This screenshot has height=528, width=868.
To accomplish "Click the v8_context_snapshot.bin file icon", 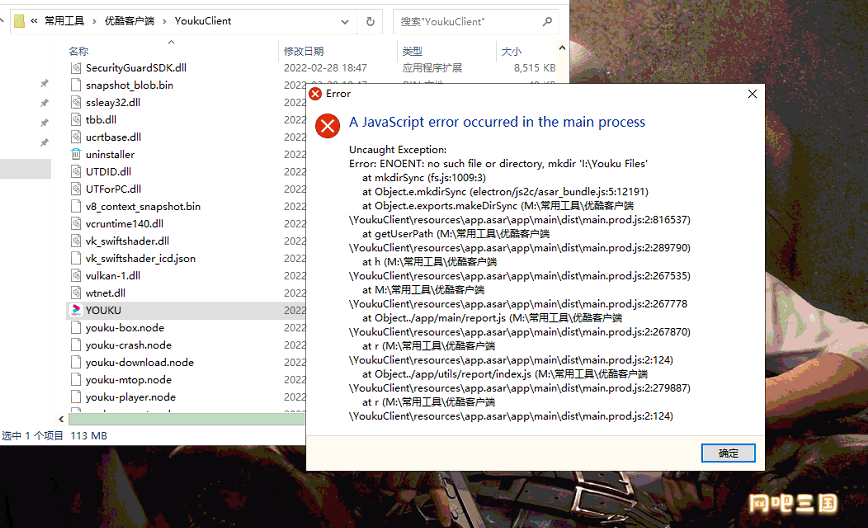I will click(x=76, y=206).
